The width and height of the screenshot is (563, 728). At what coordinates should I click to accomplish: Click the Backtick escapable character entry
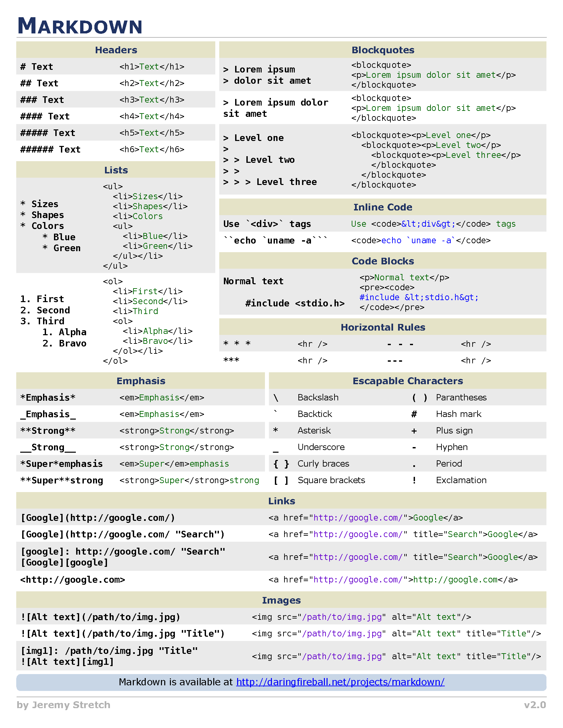pyautogui.click(x=315, y=414)
